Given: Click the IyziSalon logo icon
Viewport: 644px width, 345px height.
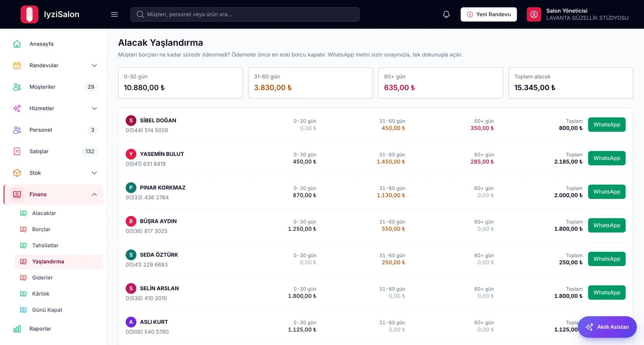Looking at the screenshot, I should 29,15.
